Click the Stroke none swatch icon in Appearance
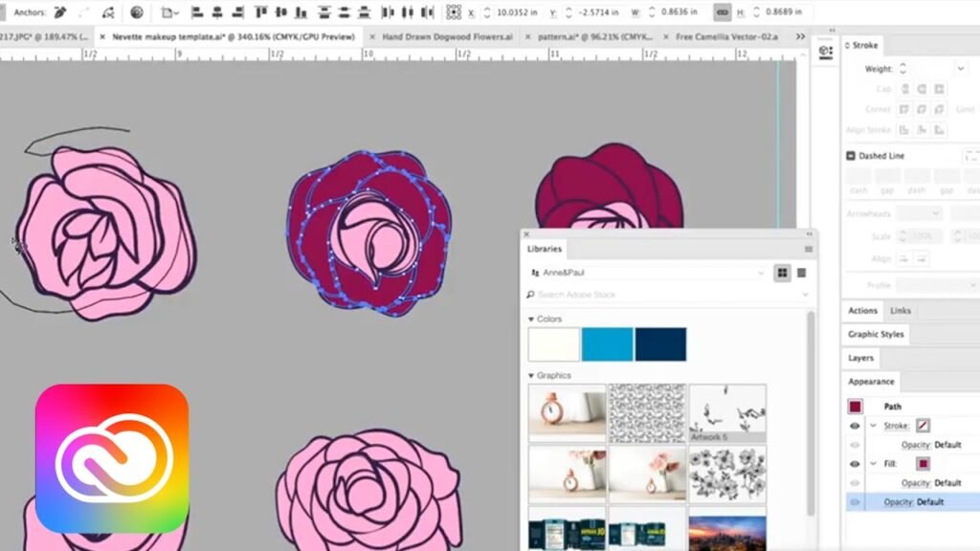Screen dimensions: 980x551 (923, 426)
